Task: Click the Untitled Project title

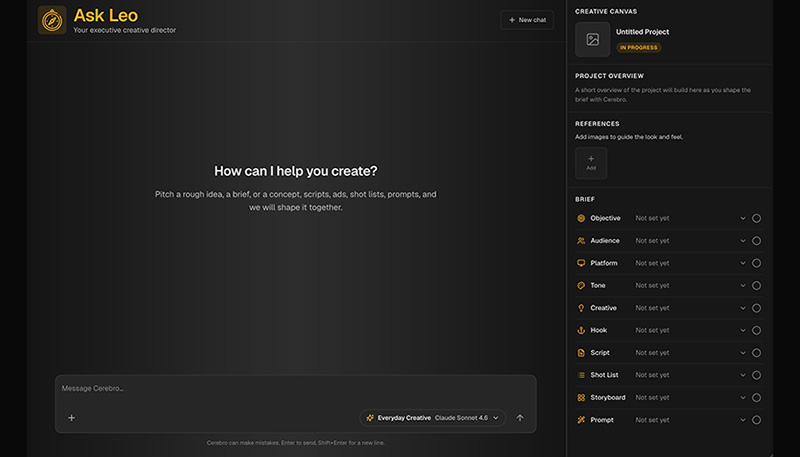Action: tap(642, 32)
